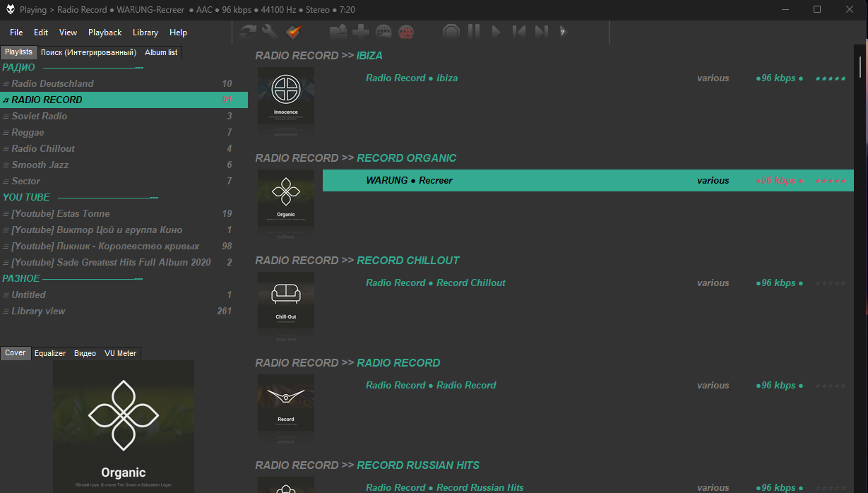This screenshot has width=868, height=493.
Task: Open the File menu
Action: pos(16,32)
